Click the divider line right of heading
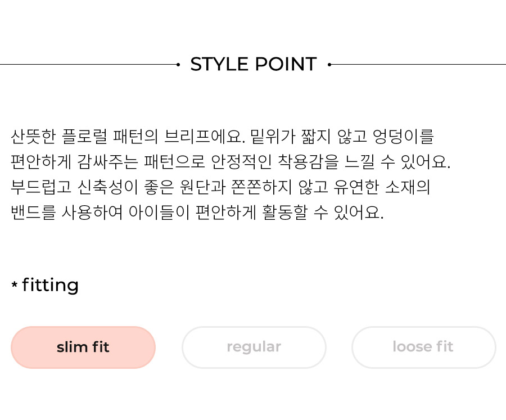The image size is (506, 420). [418, 65]
